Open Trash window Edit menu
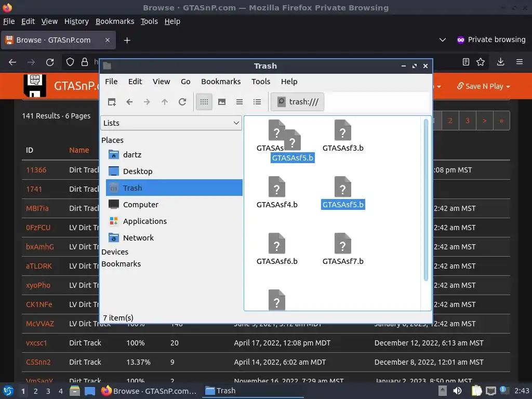Viewport: 532px width, 399px height. pyautogui.click(x=135, y=82)
